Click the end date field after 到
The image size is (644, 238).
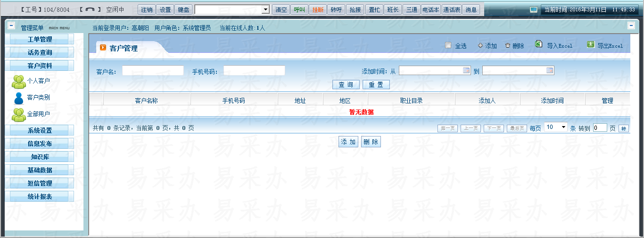tap(518, 70)
